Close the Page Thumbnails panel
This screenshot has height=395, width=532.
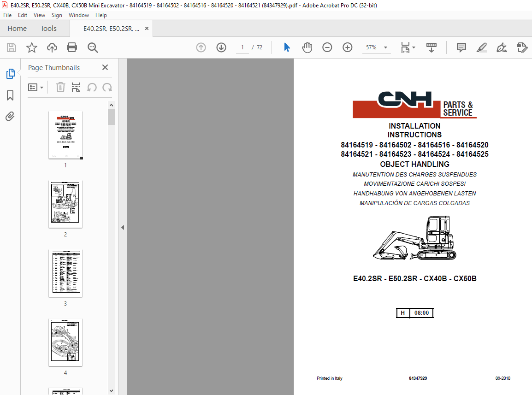(105, 68)
